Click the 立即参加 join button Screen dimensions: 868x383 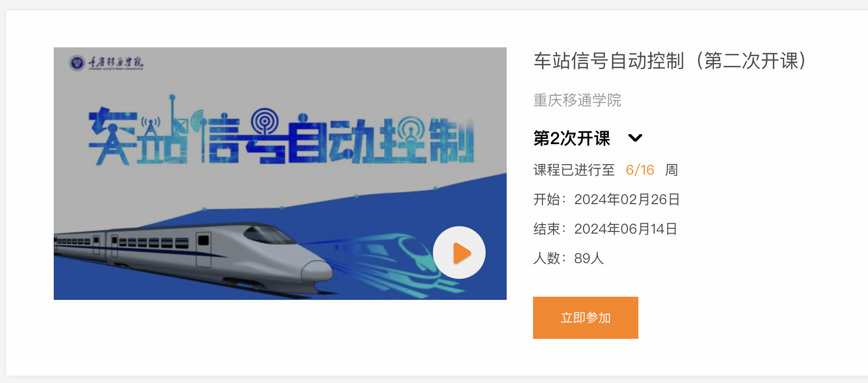[x=586, y=318]
